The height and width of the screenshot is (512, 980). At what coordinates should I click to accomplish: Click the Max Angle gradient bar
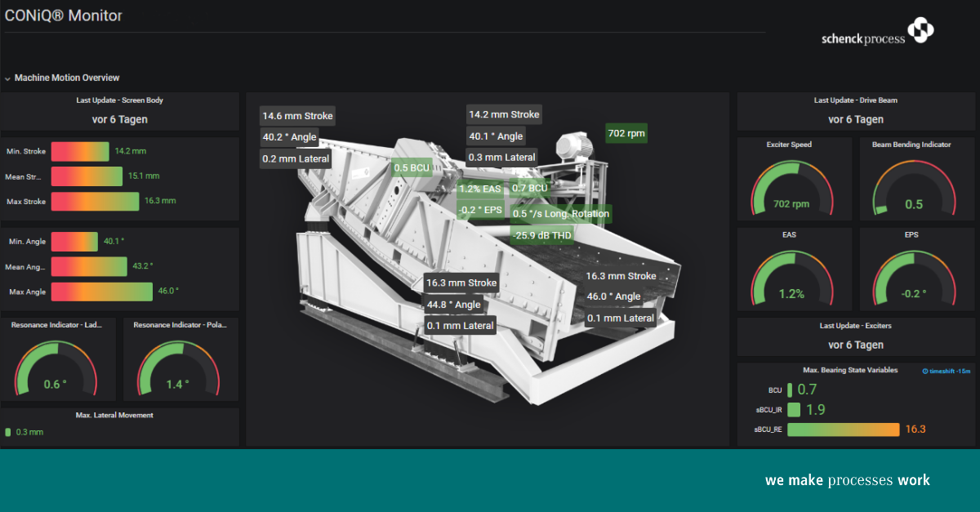102,292
